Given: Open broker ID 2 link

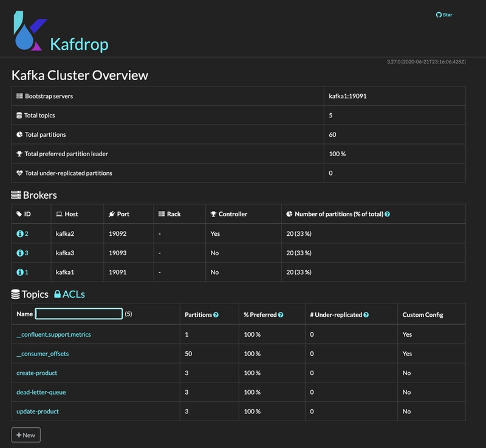Looking at the screenshot, I should 26,233.
